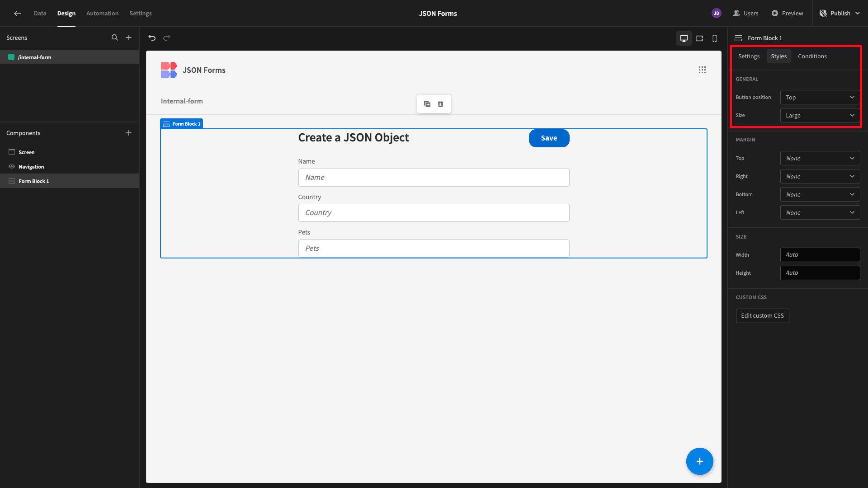Viewport: 868px width, 488px height.
Task: Click Edit custom CSS button
Action: click(762, 316)
